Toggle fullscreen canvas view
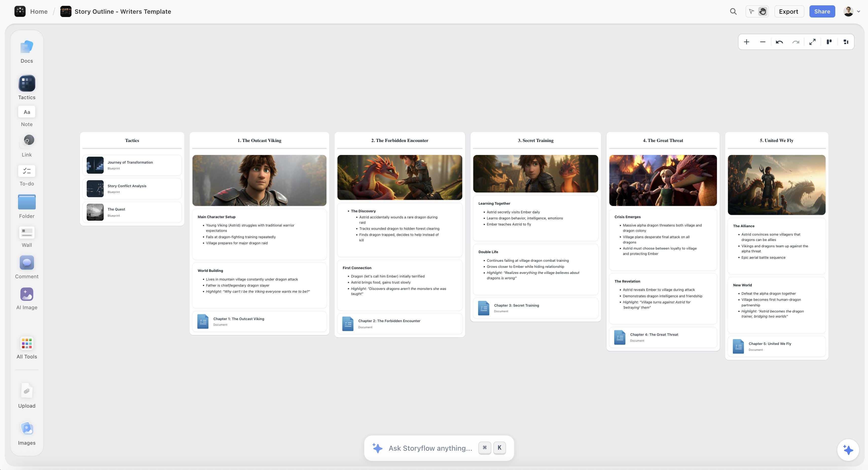This screenshot has height=470, width=868. [812, 42]
